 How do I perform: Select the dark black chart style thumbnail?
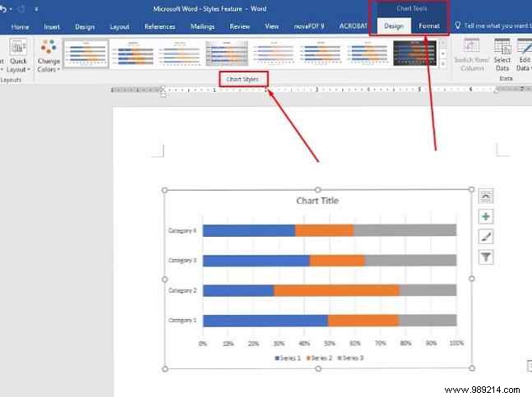(414, 53)
